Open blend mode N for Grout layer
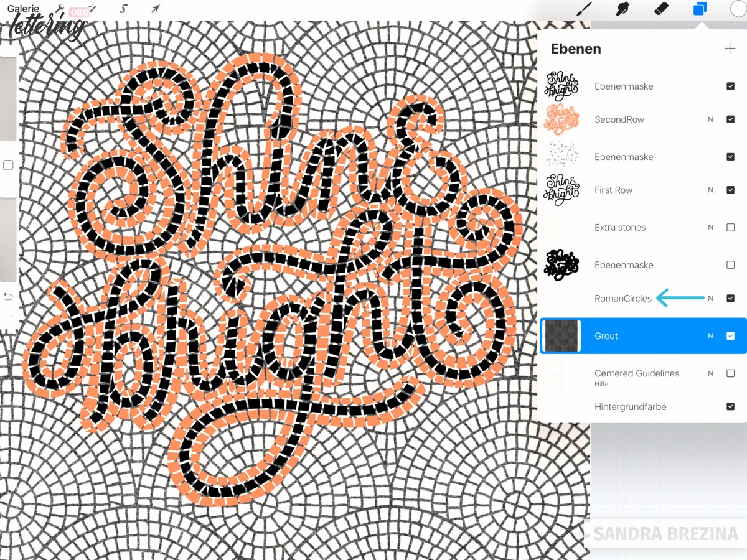The width and height of the screenshot is (747, 560). coord(710,336)
